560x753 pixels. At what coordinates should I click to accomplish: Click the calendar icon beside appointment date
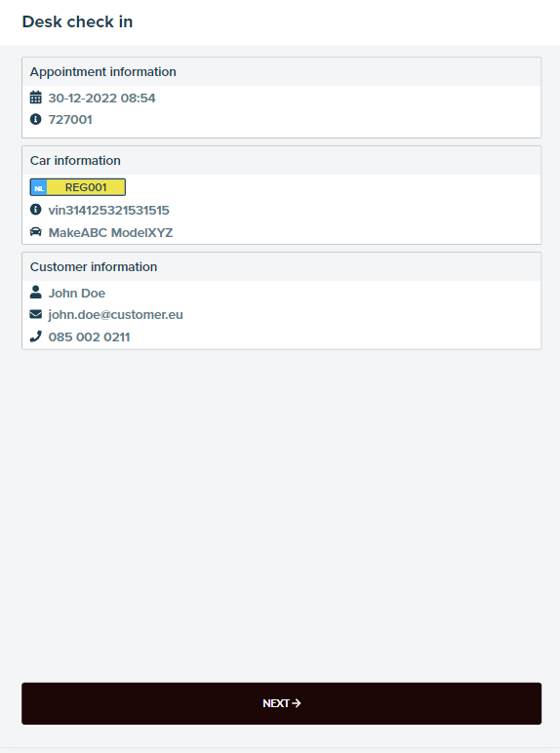point(35,98)
